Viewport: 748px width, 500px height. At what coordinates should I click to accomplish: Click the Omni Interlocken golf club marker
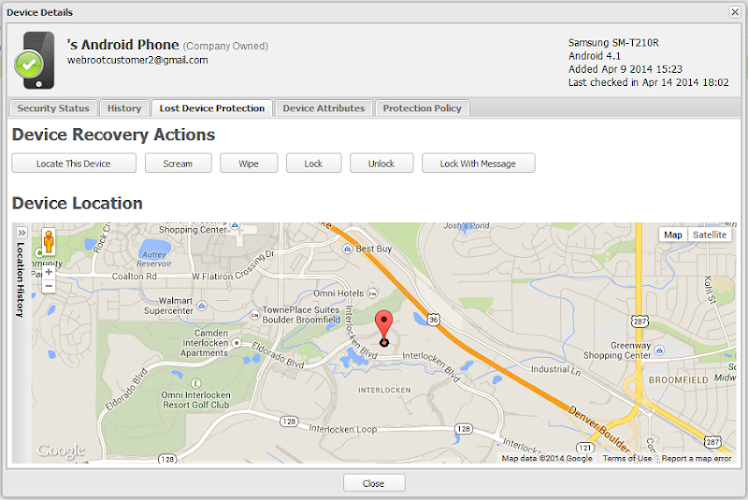coord(196,384)
